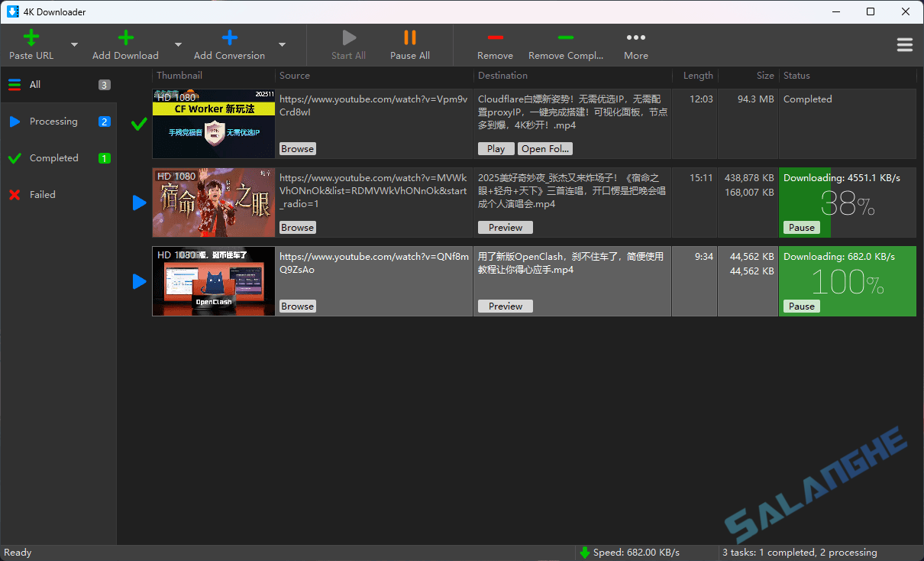
Task: Pause the download at 38 percent
Action: point(801,227)
